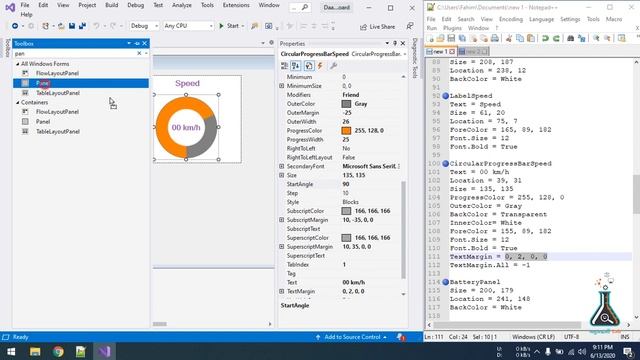Click Categorized view icon in Properties panel
This screenshot has width=640, height=360.
pos(284,66)
